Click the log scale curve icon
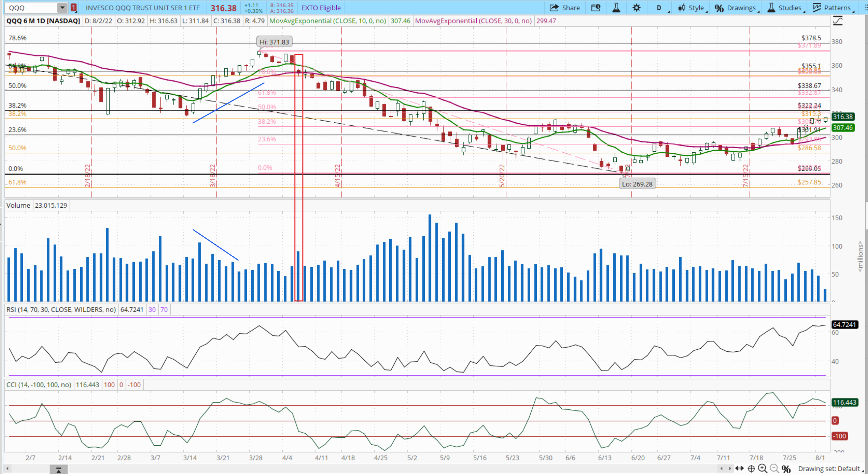Viewport: 868px width, 474px height. [838, 21]
